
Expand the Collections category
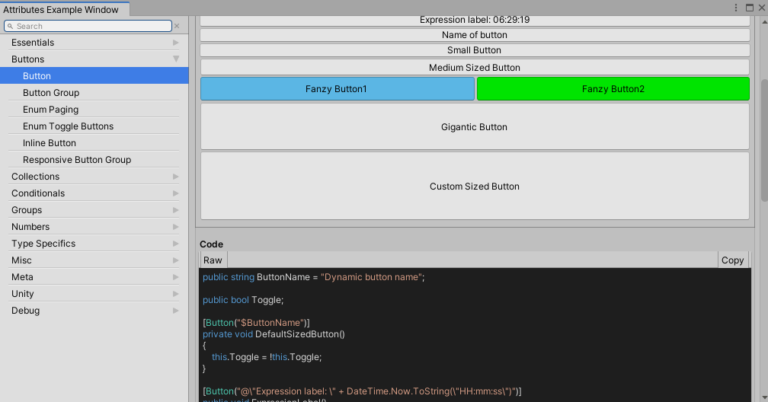coord(176,177)
